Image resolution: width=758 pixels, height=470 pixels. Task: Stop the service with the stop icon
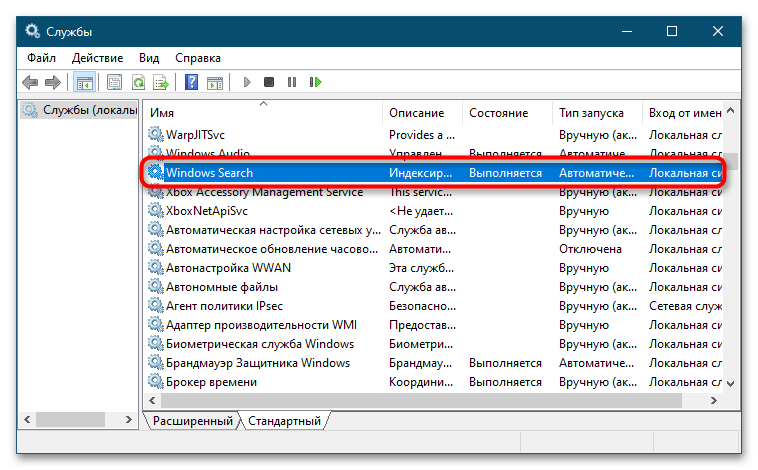pyautogui.click(x=269, y=83)
